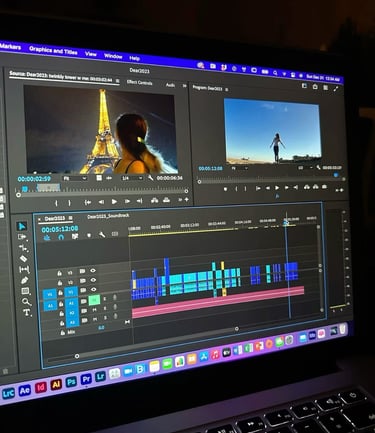The height and width of the screenshot is (433, 375).
Task: Open Quick Export share icon at top right
Action: (315, 87)
